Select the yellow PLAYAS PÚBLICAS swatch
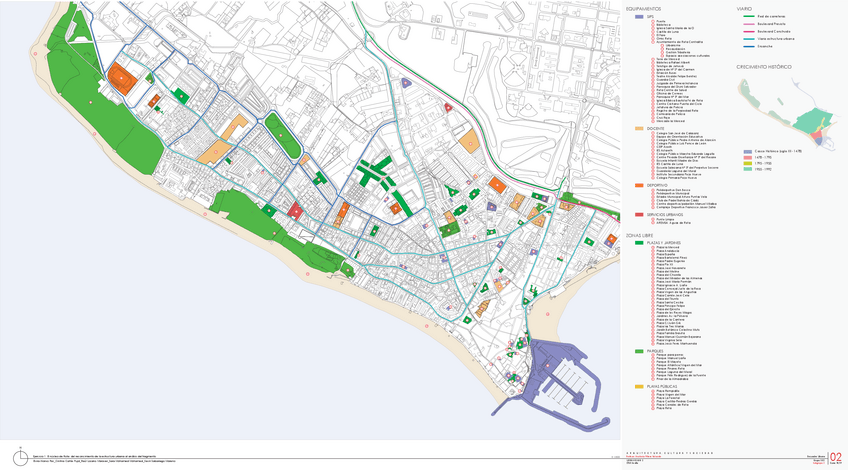Viewport: 848px width, 470px height. click(x=638, y=386)
